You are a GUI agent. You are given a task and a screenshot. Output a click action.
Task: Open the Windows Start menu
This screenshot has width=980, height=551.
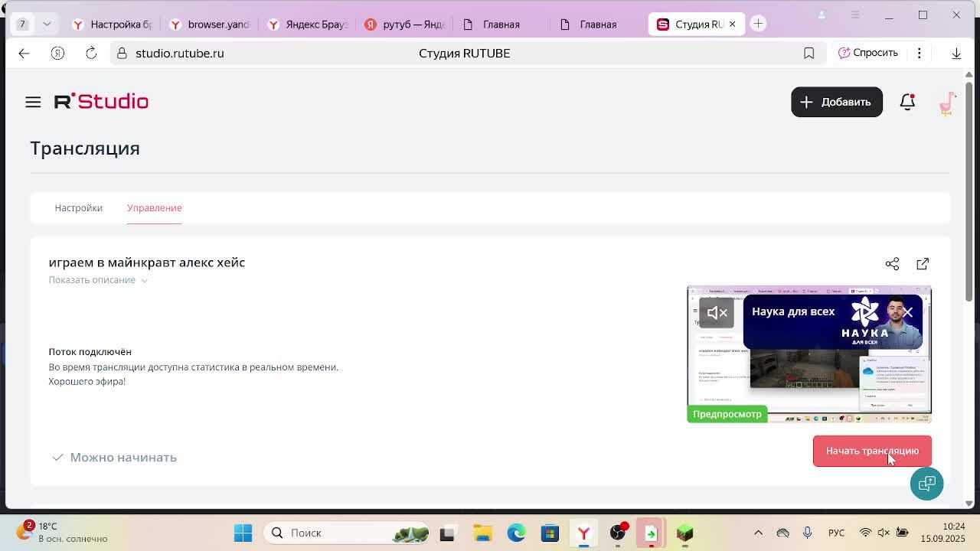243,533
